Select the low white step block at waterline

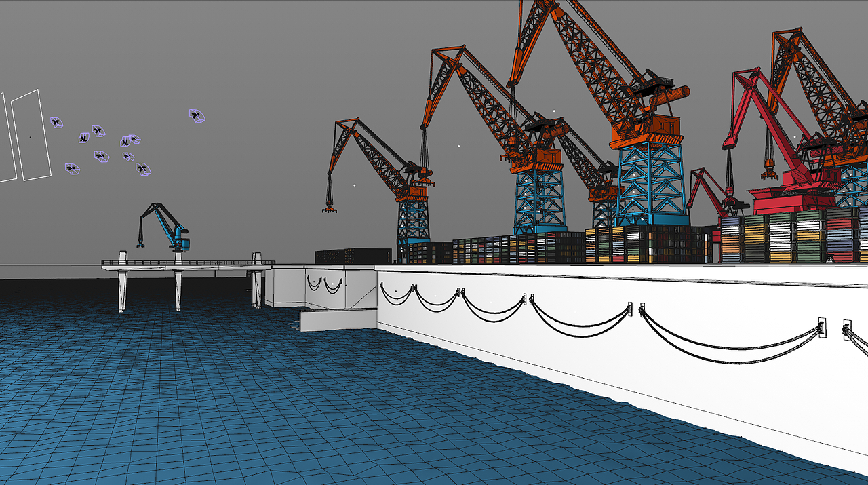coord(338,319)
